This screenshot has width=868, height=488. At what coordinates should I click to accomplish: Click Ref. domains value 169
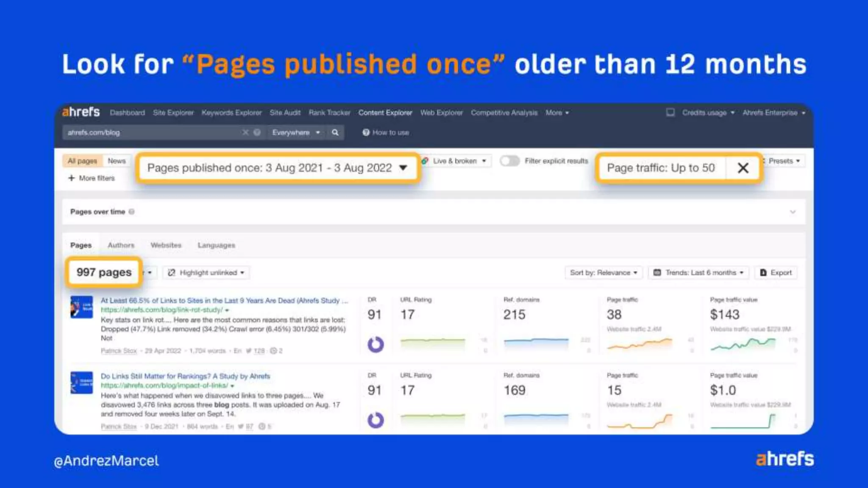click(514, 390)
